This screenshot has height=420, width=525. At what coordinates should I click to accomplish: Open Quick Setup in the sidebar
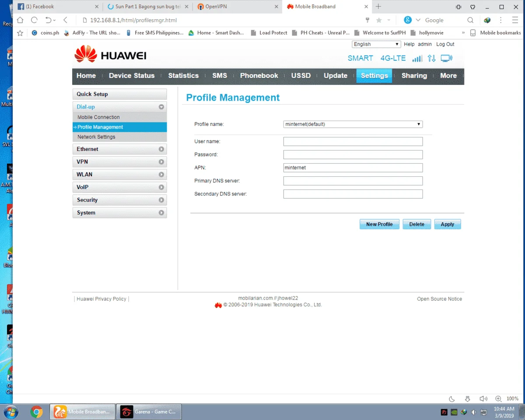(x=119, y=94)
